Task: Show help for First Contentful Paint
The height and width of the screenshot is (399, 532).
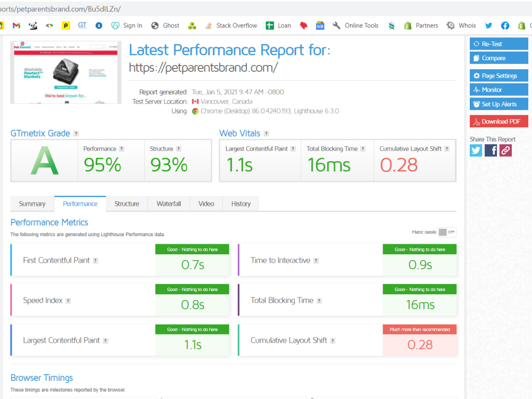Action: 95,261
